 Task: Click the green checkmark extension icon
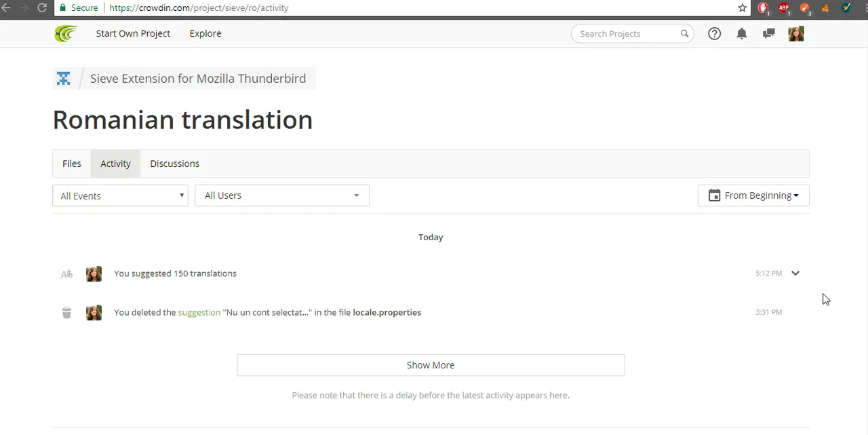tap(846, 8)
